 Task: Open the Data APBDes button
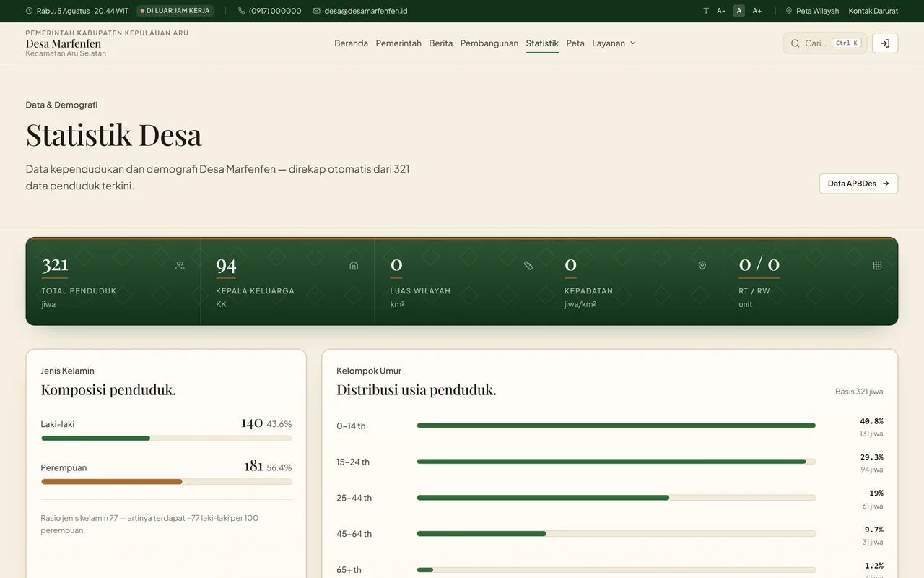[858, 184]
